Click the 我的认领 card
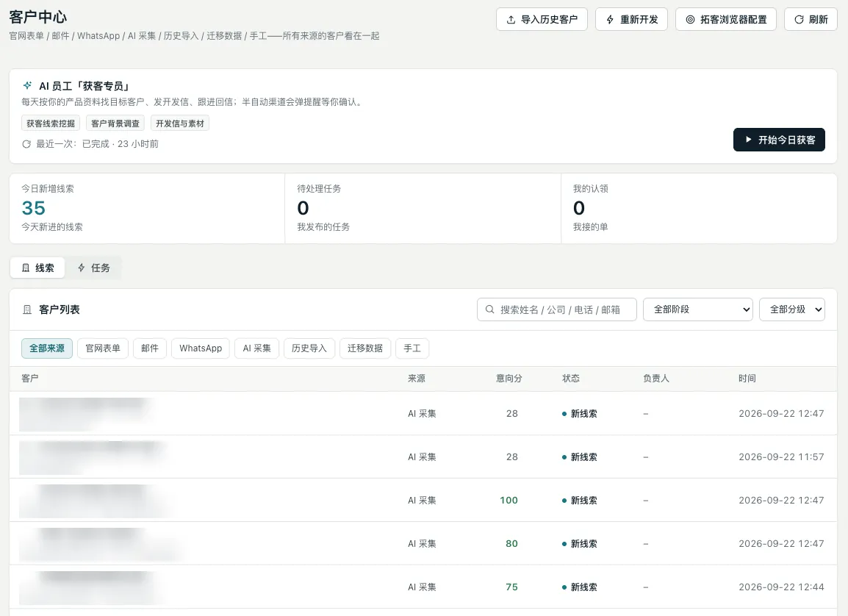This screenshot has height=616, width=848. point(699,208)
